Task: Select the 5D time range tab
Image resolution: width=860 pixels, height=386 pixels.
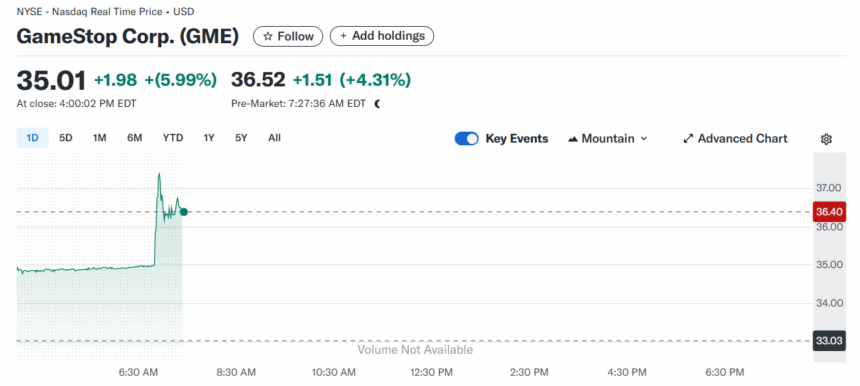Action: click(66, 138)
